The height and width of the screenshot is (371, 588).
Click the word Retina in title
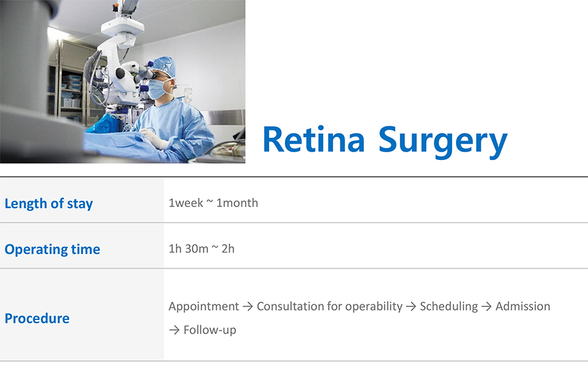point(314,139)
